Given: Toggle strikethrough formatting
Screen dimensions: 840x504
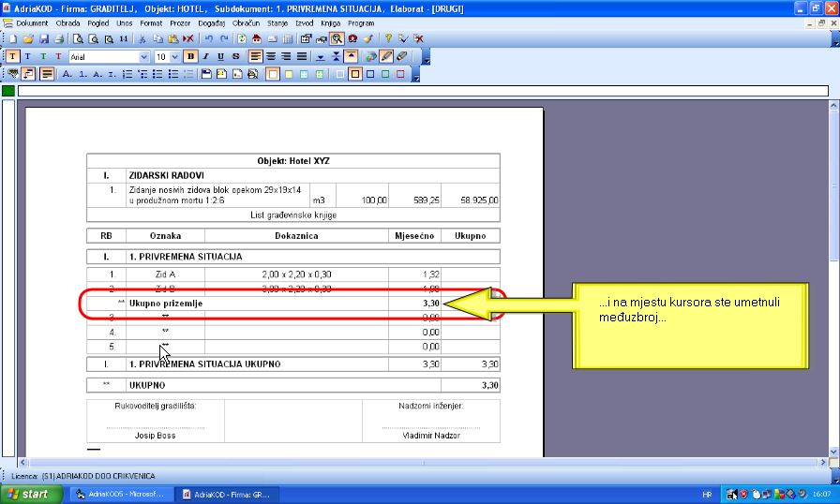Looking at the screenshot, I should click(x=235, y=56).
